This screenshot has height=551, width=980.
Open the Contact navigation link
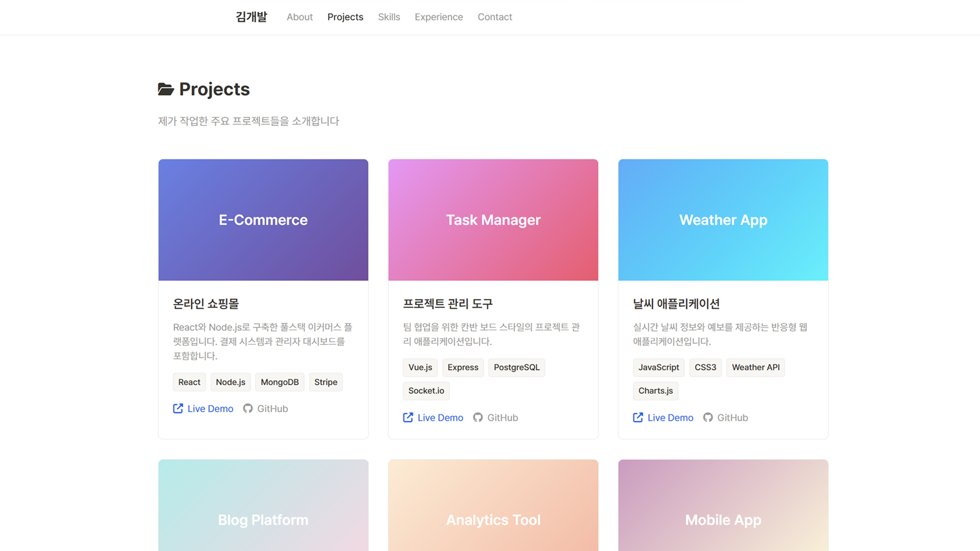[x=495, y=17]
